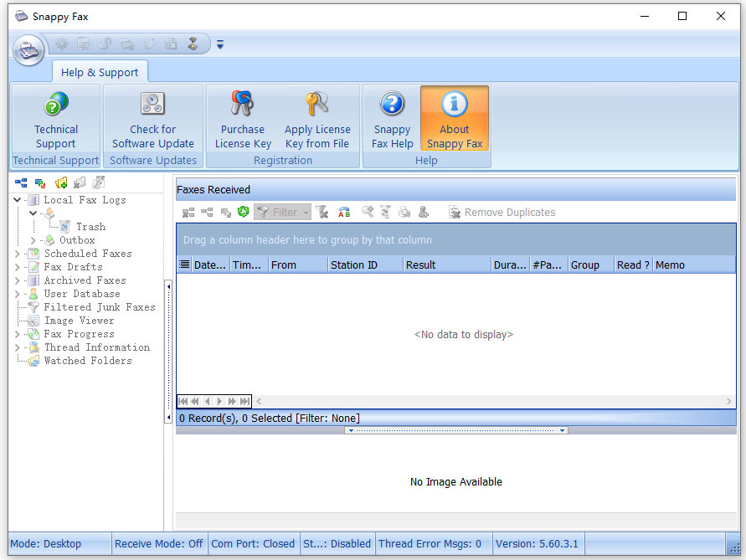Open Technical Support from the ribbon
The width and height of the screenshot is (746, 560).
(x=55, y=120)
